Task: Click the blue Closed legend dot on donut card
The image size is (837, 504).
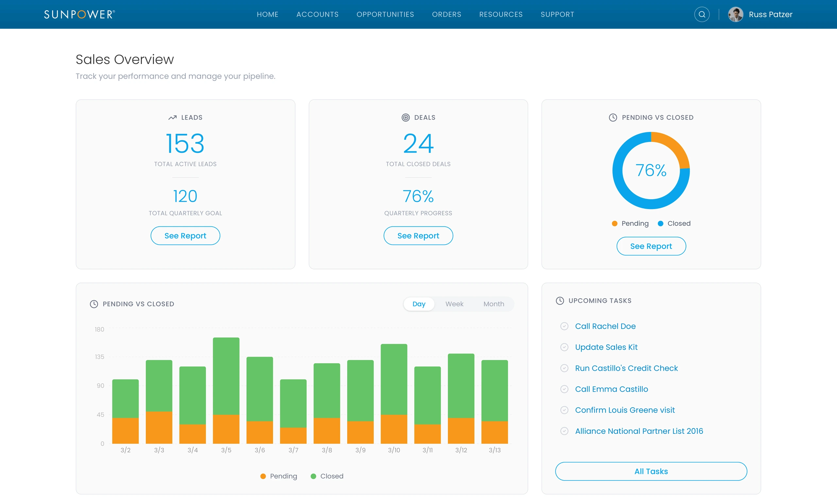Action: pos(660,223)
